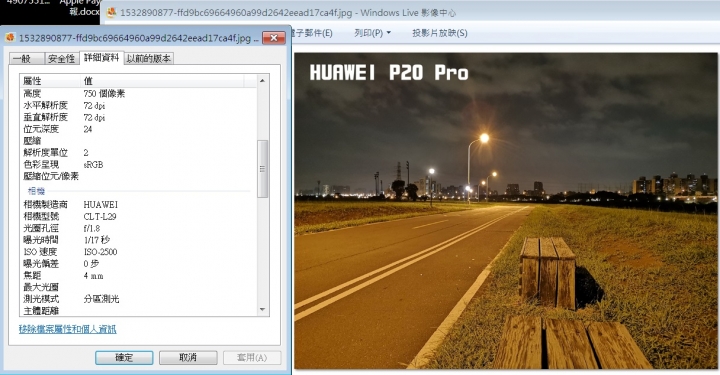The width and height of the screenshot is (720, 375).
Task: Open the 列印(P) dropdown in Photo Gallery
Action: coord(372,33)
